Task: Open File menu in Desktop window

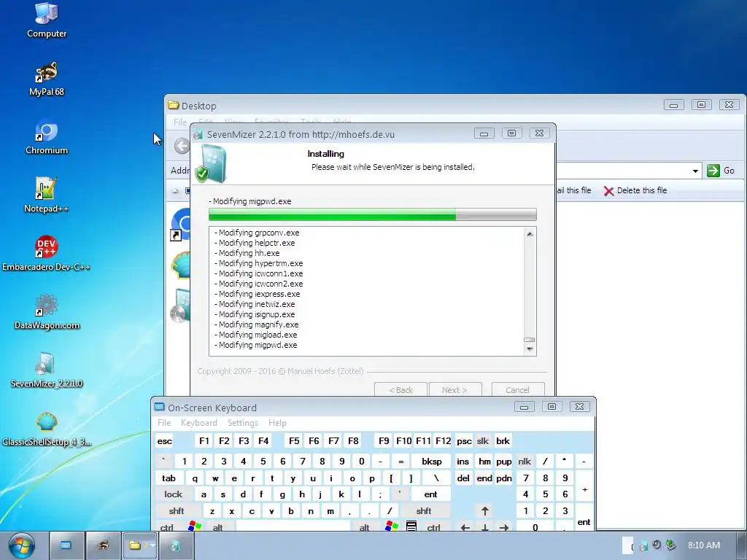Action: pyautogui.click(x=180, y=122)
